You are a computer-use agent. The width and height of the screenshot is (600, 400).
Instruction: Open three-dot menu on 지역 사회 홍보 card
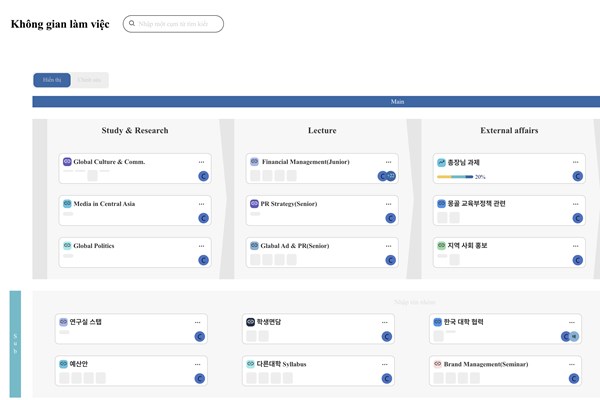coord(576,246)
